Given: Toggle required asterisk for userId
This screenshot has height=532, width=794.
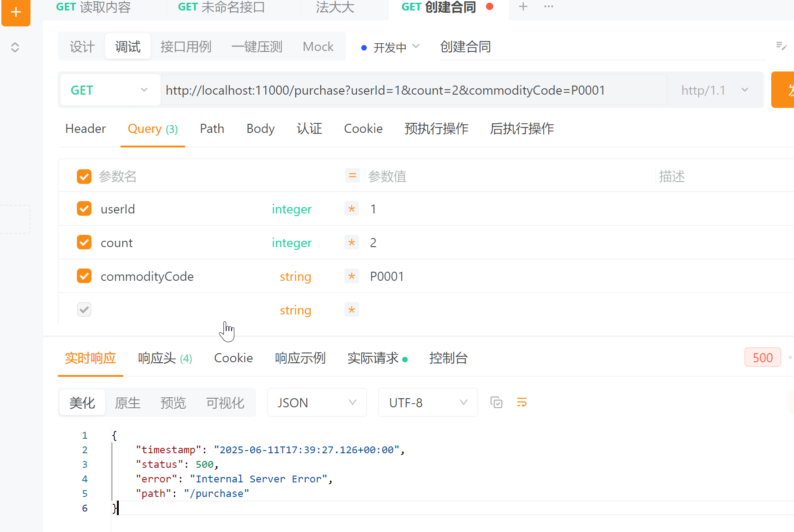Looking at the screenshot, I should tap(352, 209).
